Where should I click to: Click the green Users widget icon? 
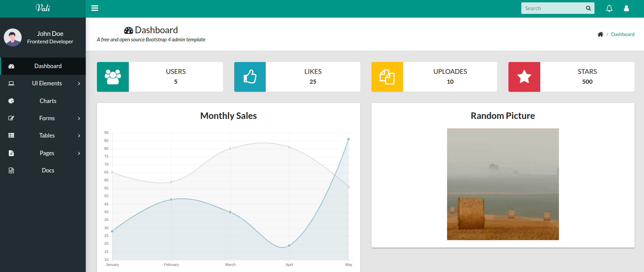point(113,77)
